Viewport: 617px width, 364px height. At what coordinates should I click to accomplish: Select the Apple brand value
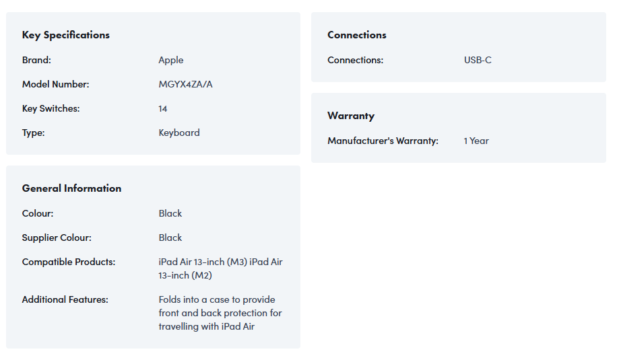click(x=171, y=60)
